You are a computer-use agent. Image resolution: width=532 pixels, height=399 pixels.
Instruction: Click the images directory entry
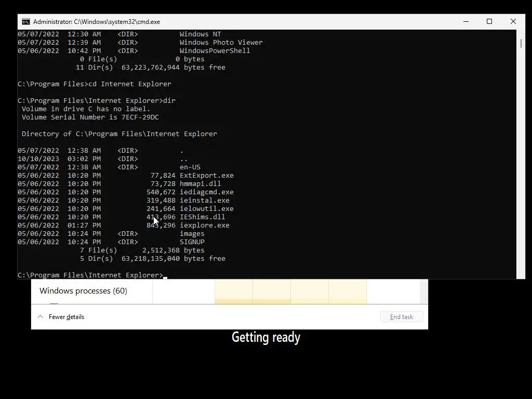pyautogui.click(x=192, y=233)
